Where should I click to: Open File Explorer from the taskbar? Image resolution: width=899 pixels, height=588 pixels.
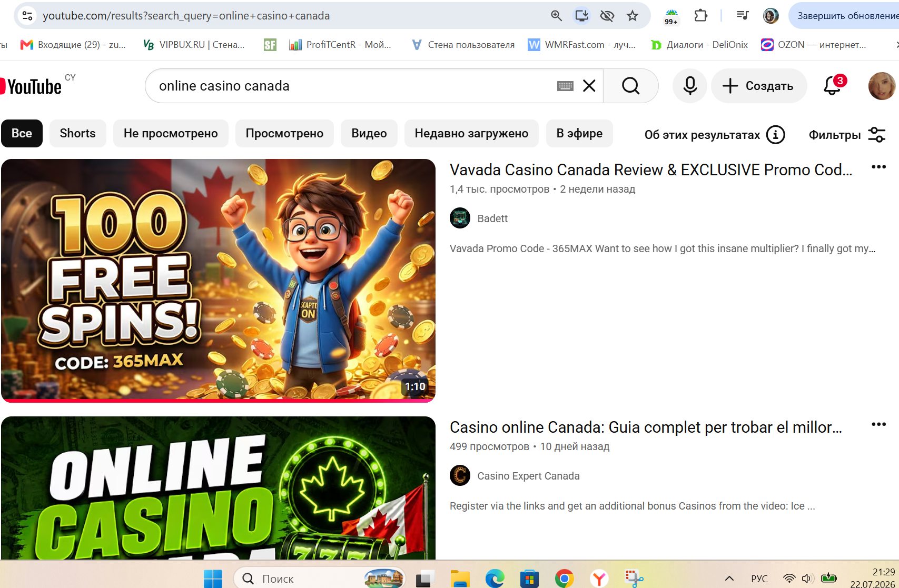(x=460, y=579)
